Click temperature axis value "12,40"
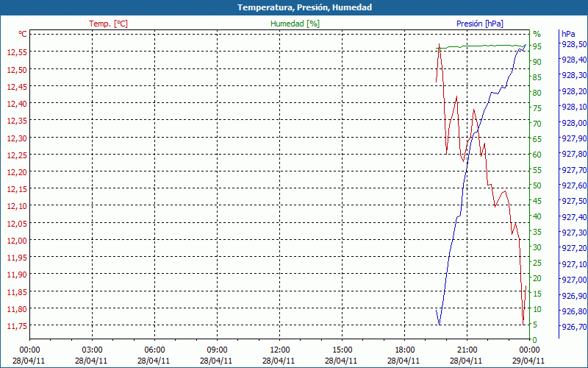This screenshot has width=588, height=368. [x=17, y=103]
